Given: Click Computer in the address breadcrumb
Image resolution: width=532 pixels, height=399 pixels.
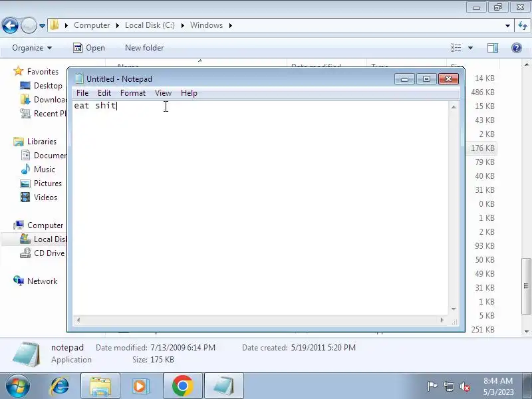Looking at the screenshot, I should (x=92, y=25).
